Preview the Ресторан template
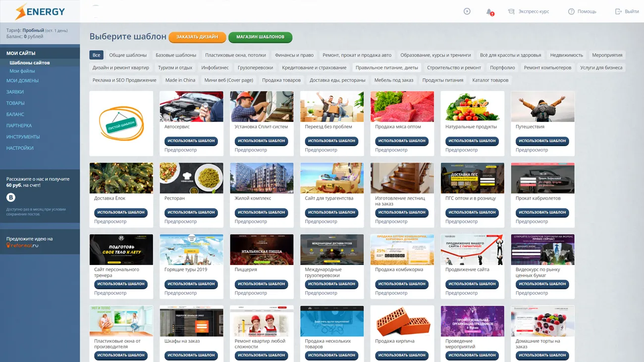The height and width of the screenshot is (362, 644). click(180, 221)
